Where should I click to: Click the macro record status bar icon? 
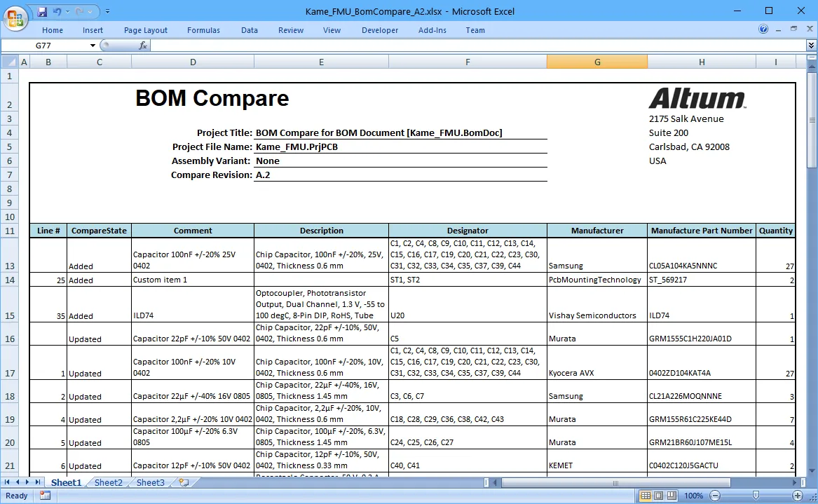pyautogui.click(x=46, y=496)
